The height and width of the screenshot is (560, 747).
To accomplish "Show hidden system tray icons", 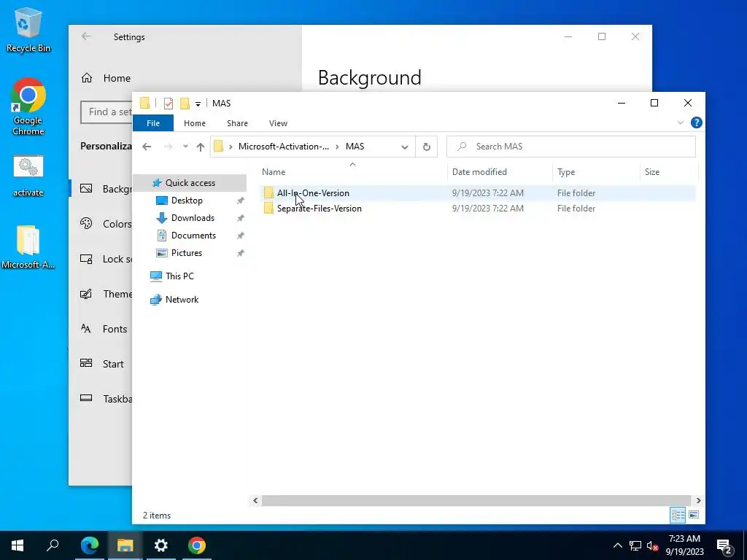I will click(617, 545).
